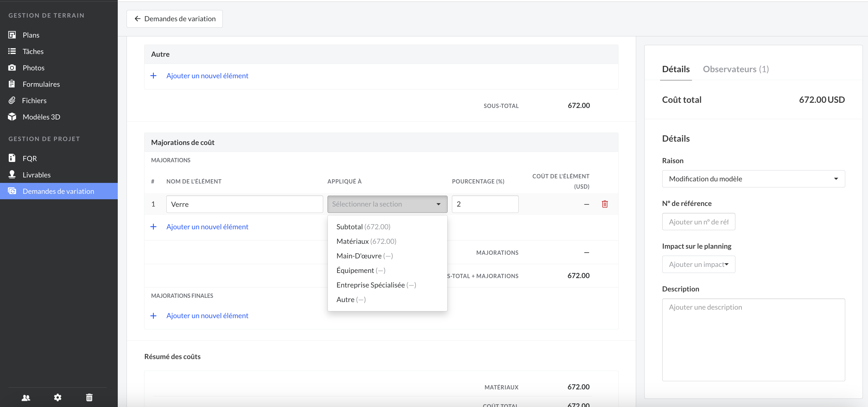Viewport: 868px width, 407px height.
Task: Click the Tâches label in sidebar
Action: [33, 51]
